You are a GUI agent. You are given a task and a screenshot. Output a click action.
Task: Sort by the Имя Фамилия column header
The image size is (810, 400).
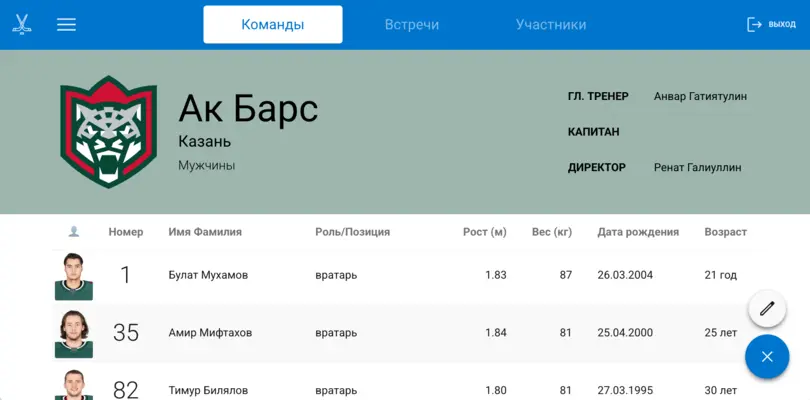[205, 232]
